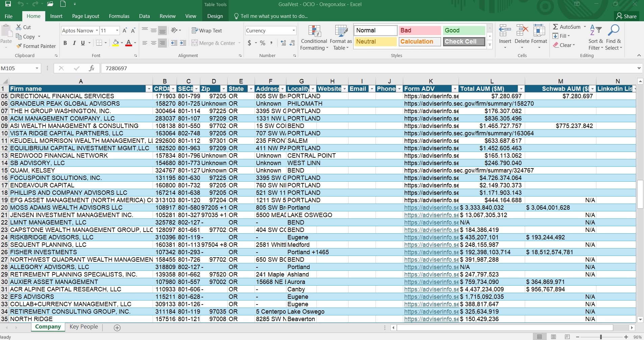Click the Sort & Filter icon
This screenshot has height=340, width=644.
point(596,30)
